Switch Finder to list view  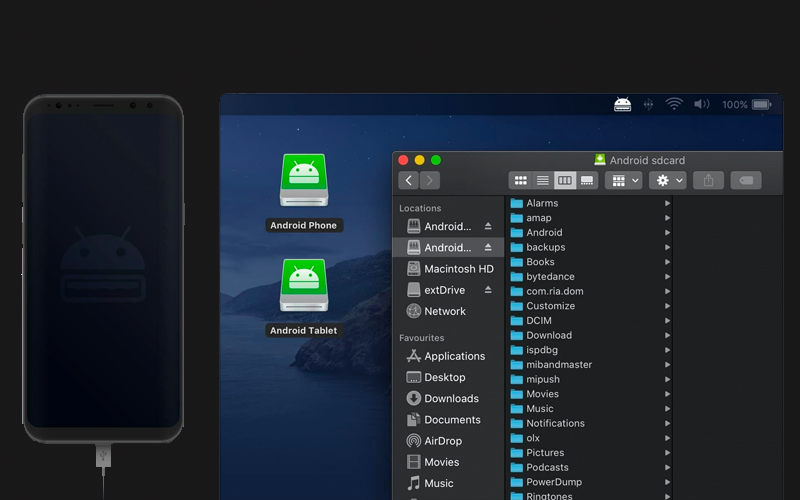tap(542, 180)
